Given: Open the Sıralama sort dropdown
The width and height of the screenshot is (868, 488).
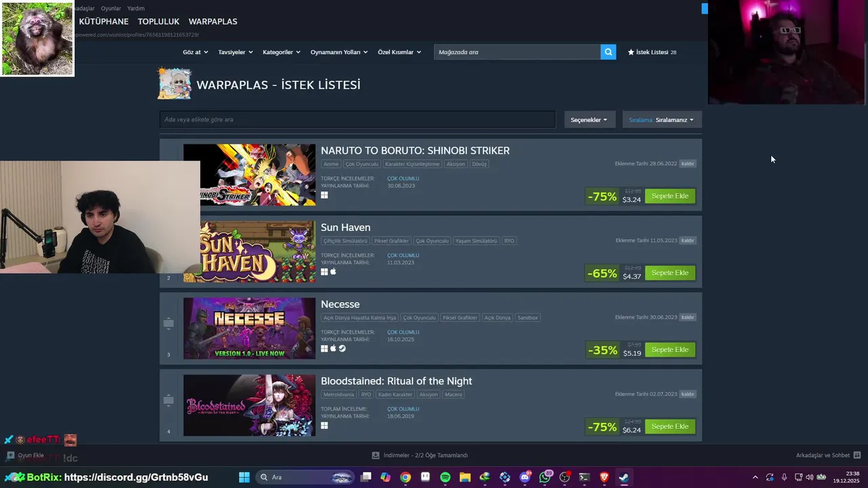Looking at the screenshot, I should [661, 119].
